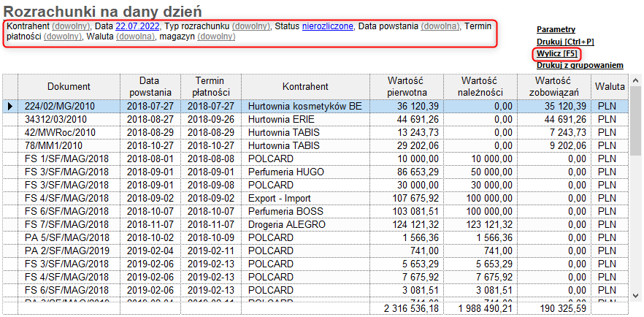Sort by Wartość zobowiązań column header
This screenshot has height=317, width=644.
pos(554,87)
